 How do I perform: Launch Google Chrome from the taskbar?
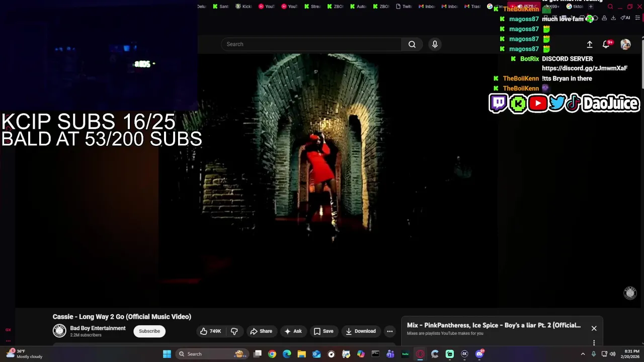click(272, 354)
